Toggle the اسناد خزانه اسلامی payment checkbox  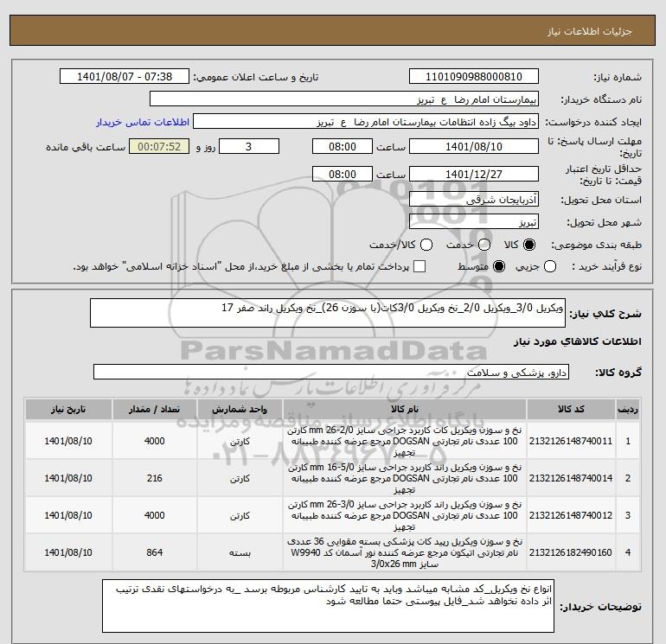419,266
